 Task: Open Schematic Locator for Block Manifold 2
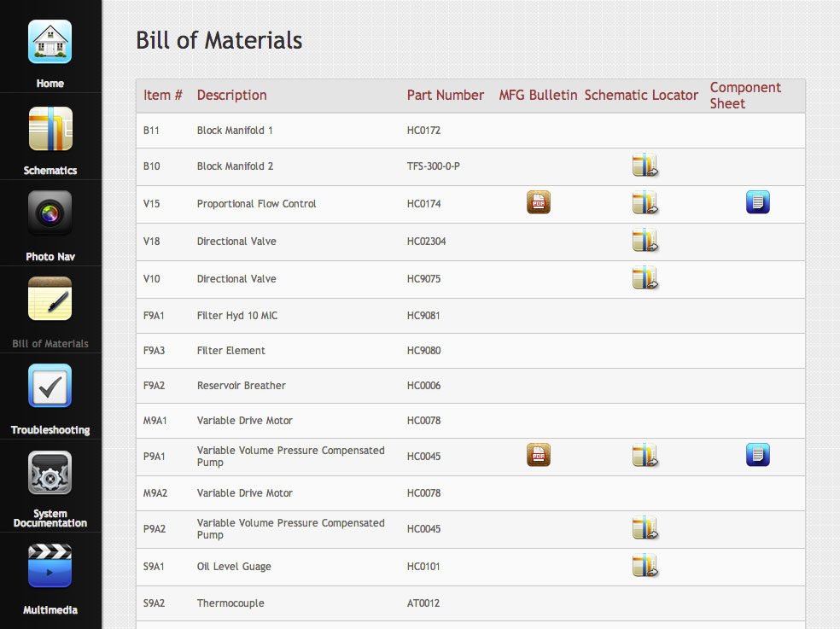tap(645, 166)
